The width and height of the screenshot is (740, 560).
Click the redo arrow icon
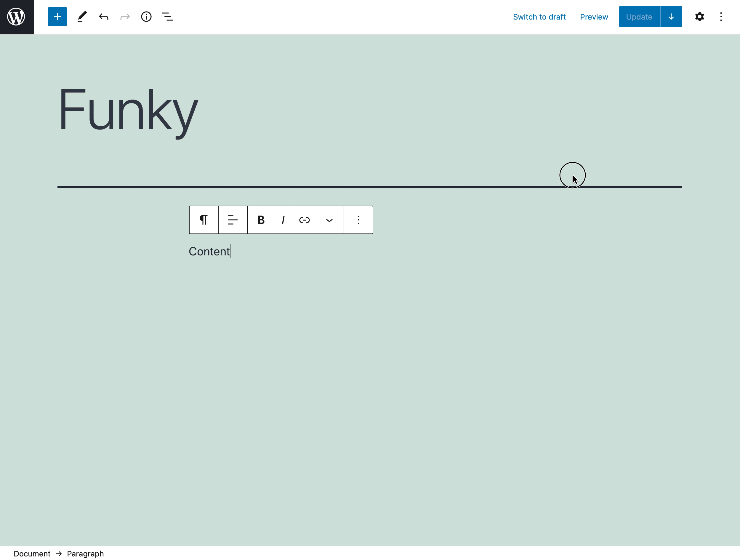coord(125,17)
